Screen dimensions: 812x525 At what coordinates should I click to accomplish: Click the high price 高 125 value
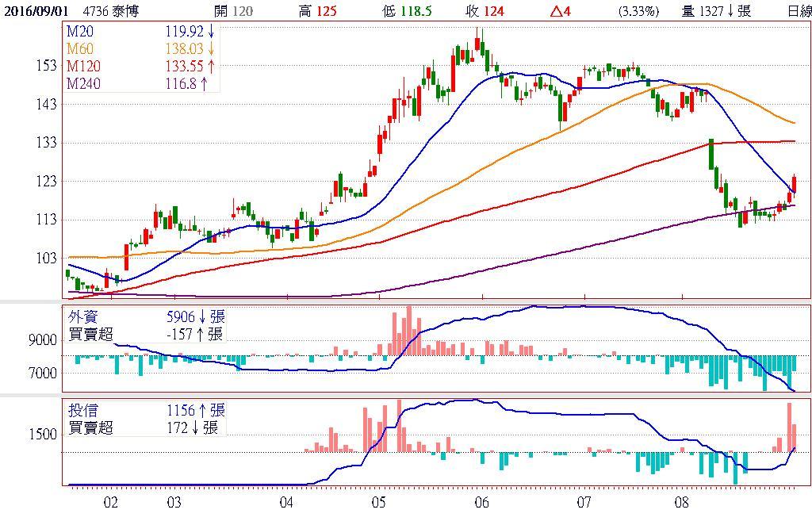[x=317, y=11]
